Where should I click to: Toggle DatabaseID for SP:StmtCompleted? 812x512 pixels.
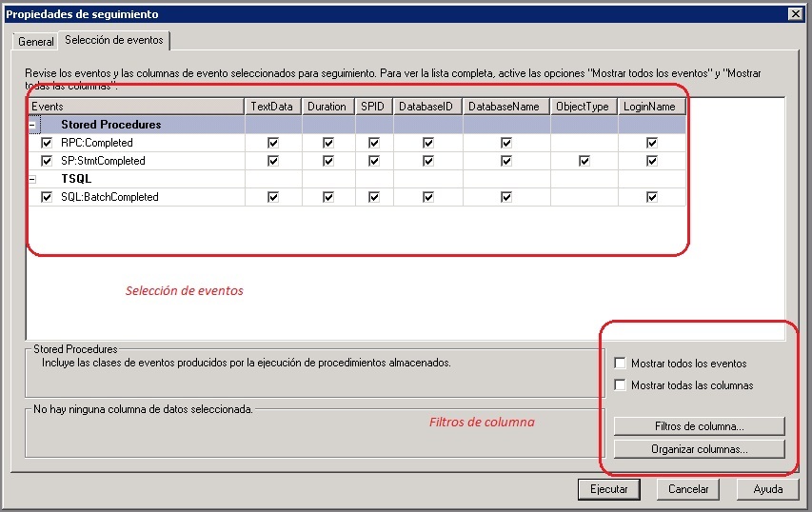tap(428, 161)
